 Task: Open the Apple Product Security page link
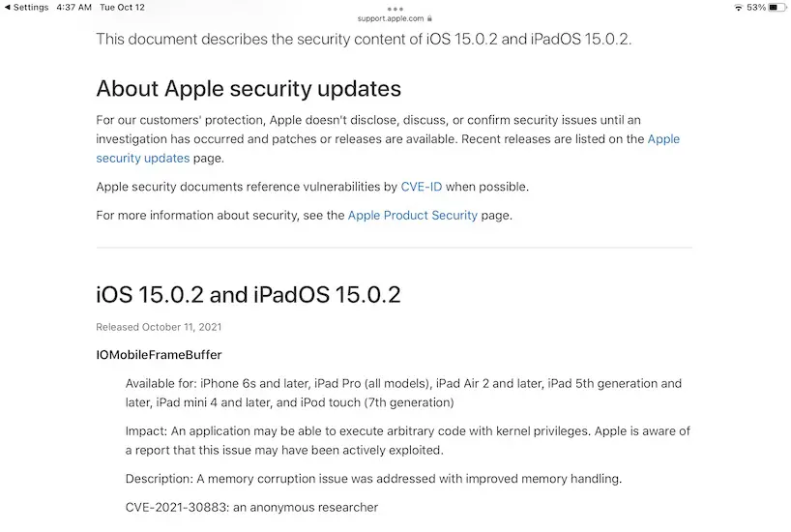pos(413,215)
